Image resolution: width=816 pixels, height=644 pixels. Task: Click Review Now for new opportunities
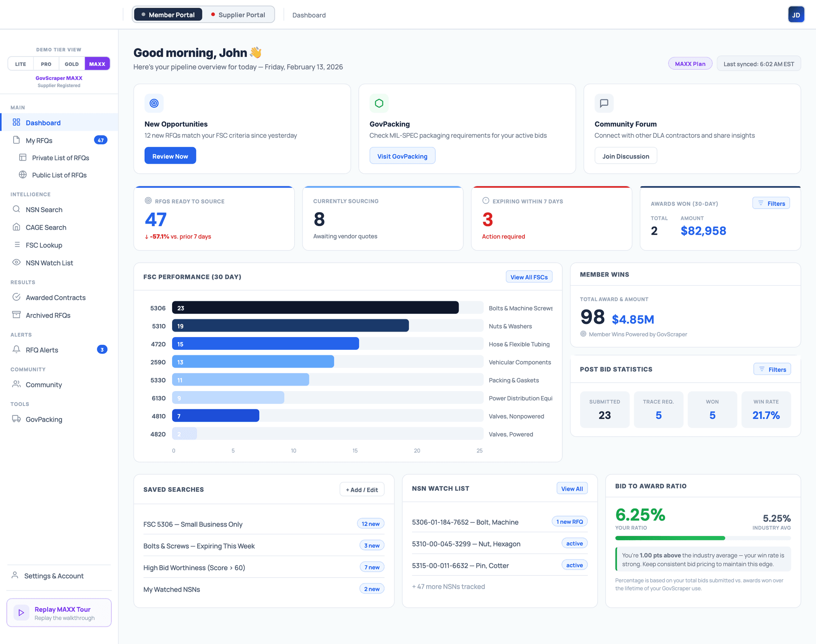[170, 156]
